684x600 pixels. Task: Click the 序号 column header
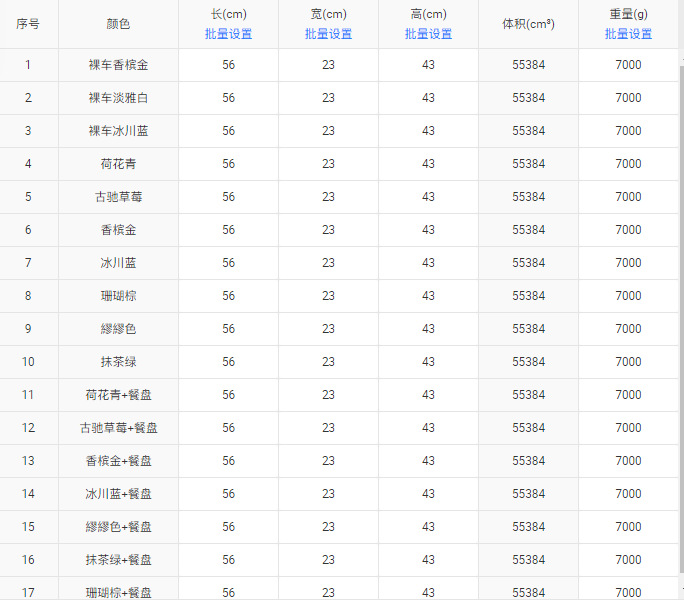click(28, 24)
